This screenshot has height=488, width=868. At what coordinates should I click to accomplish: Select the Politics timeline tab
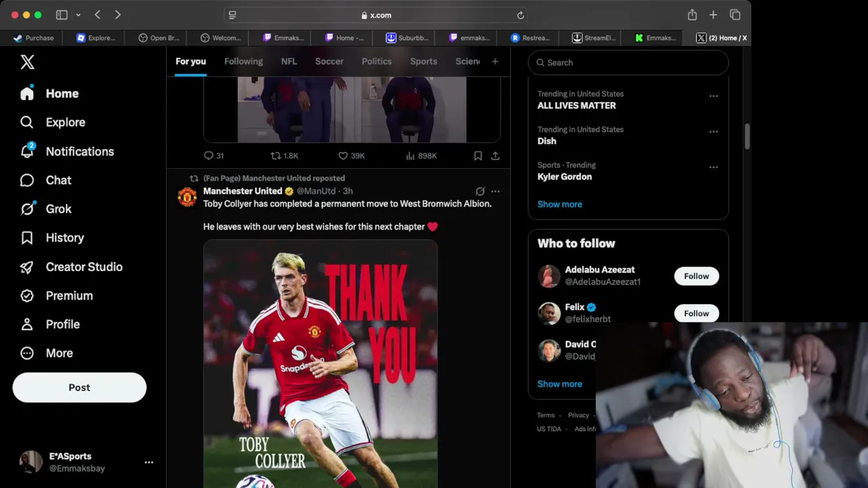pyautogui.click(x=376, y=62)
